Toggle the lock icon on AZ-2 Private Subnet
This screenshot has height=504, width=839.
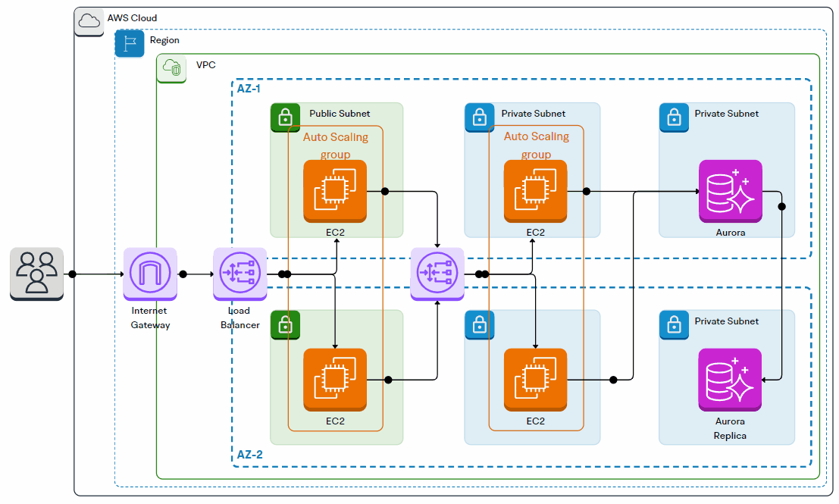point(480,324)
